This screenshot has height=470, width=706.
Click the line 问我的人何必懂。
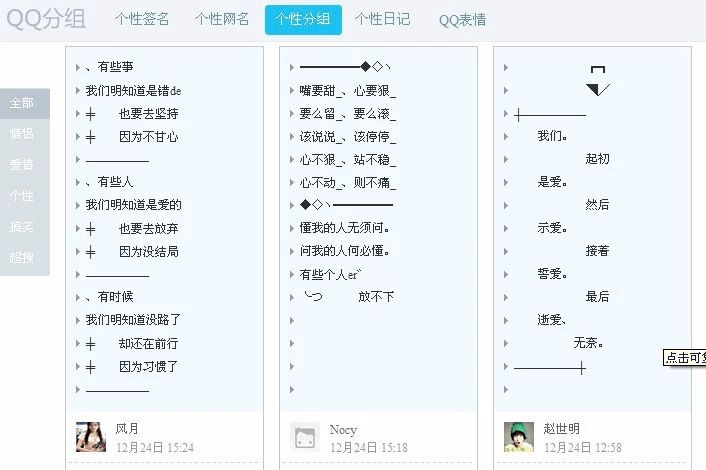(x=344, y=251)
